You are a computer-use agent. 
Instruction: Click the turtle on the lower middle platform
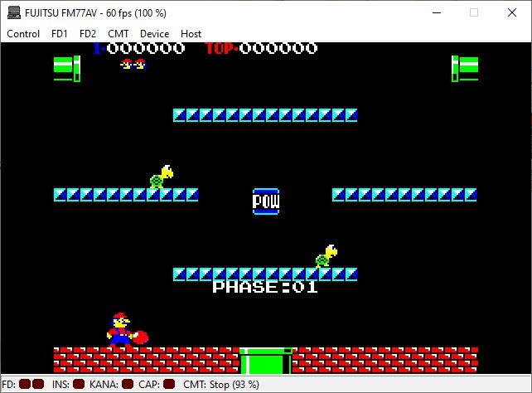tap(326, 256)
